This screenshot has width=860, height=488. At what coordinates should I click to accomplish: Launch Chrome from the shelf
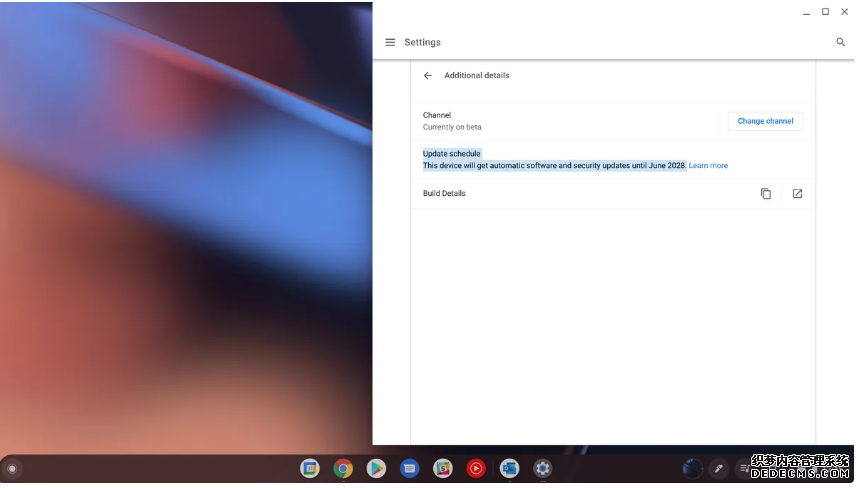343,469
